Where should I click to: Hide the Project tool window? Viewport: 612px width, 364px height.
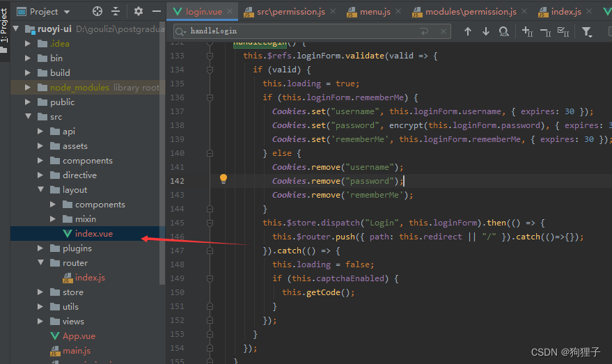click(157, 11)
